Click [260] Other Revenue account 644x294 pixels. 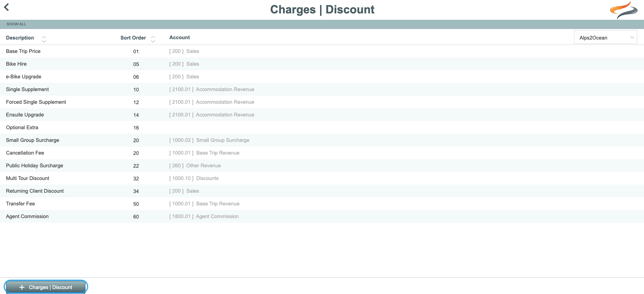pos(195,166)
